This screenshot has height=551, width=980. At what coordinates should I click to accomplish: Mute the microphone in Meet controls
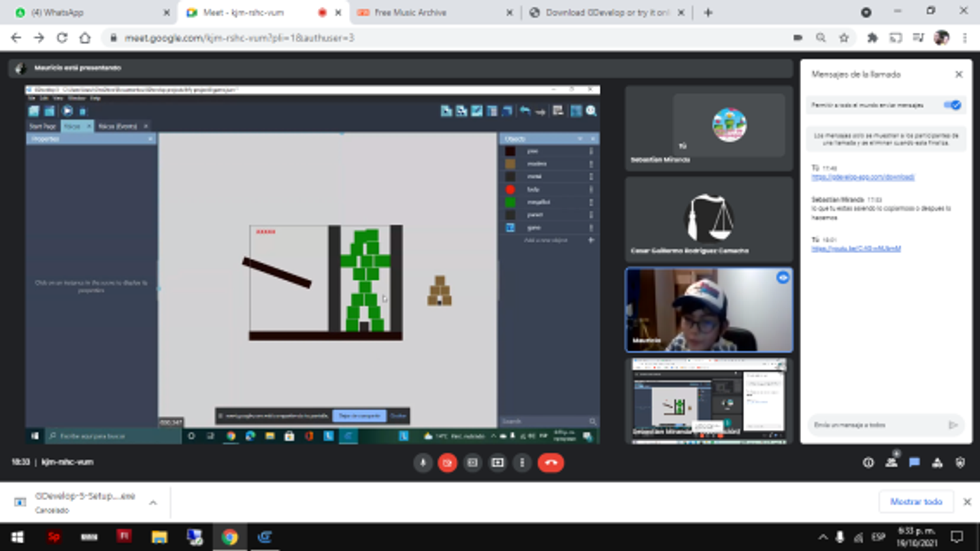pyautogui.click(x=423, y=463)
